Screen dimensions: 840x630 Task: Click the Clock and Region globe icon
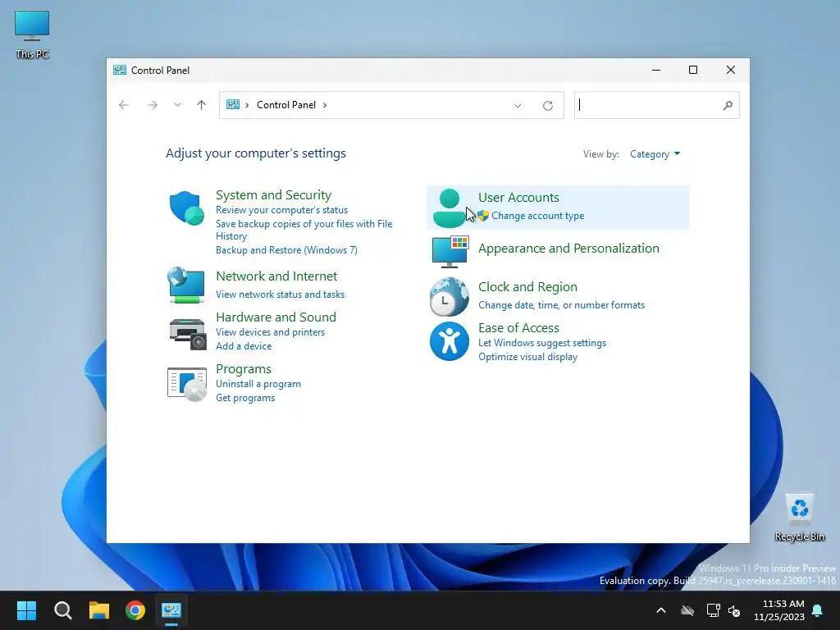pyautogui.click(x=449, y=297)
